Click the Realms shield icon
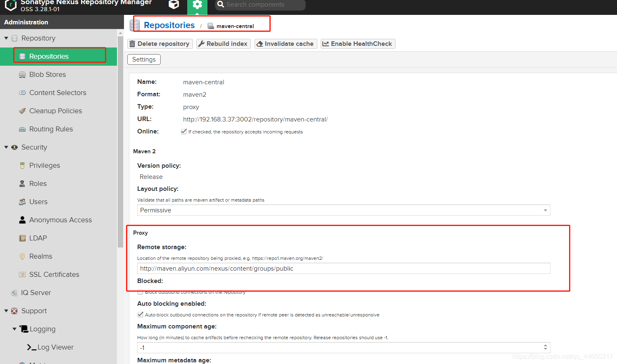 point(22,256)
